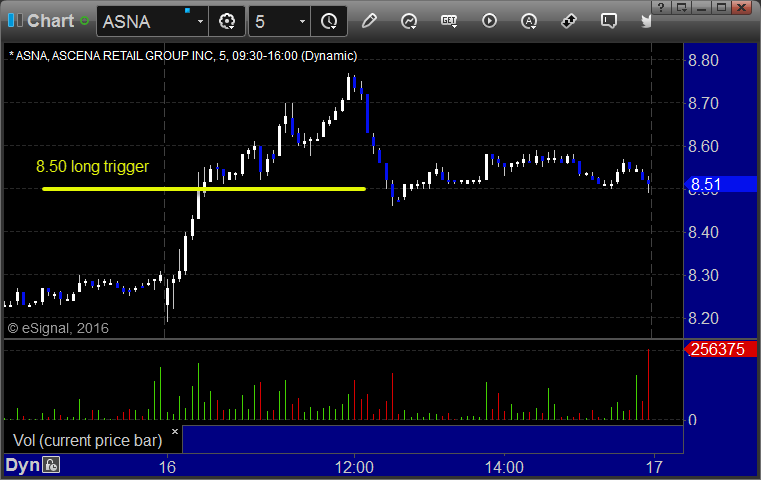Click the 8.20 price scale label
The image size is (761, 480).
coord(703,318)
